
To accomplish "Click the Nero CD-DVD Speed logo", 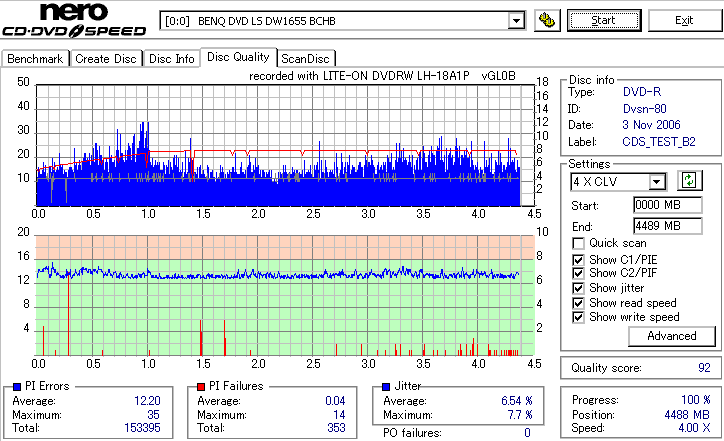I will tap(74, 20).
